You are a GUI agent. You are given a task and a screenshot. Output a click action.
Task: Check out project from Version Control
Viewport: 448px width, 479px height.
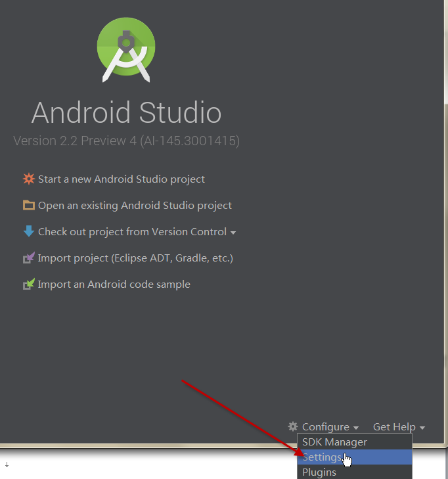132,232
